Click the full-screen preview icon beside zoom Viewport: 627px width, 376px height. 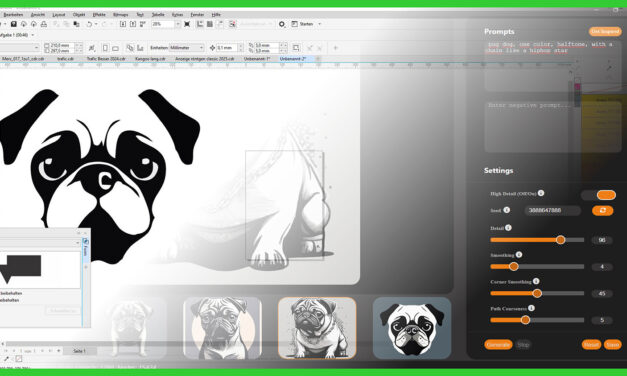click(x=187, y=24)
